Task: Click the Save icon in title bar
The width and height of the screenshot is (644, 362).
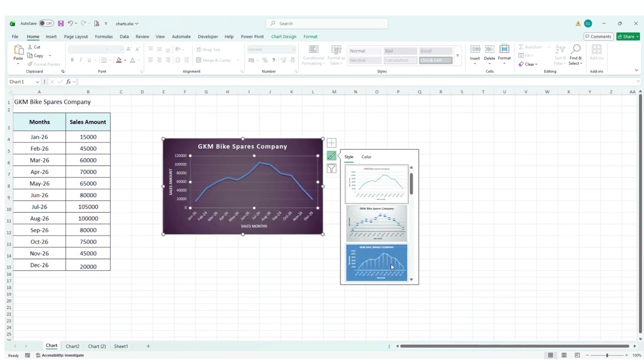Action: click(61, 24)
